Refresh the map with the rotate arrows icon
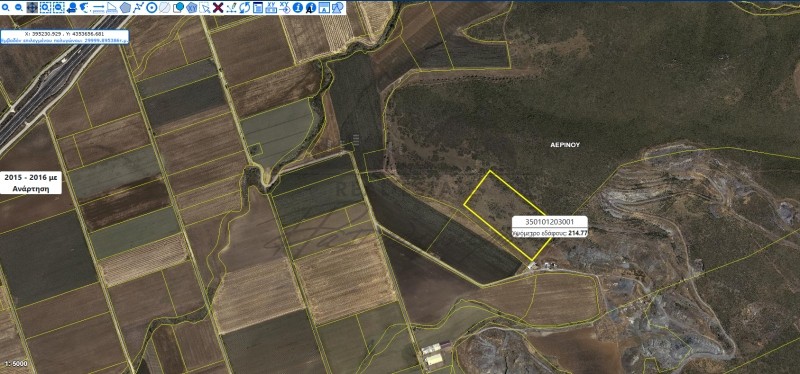 point(244,8)
